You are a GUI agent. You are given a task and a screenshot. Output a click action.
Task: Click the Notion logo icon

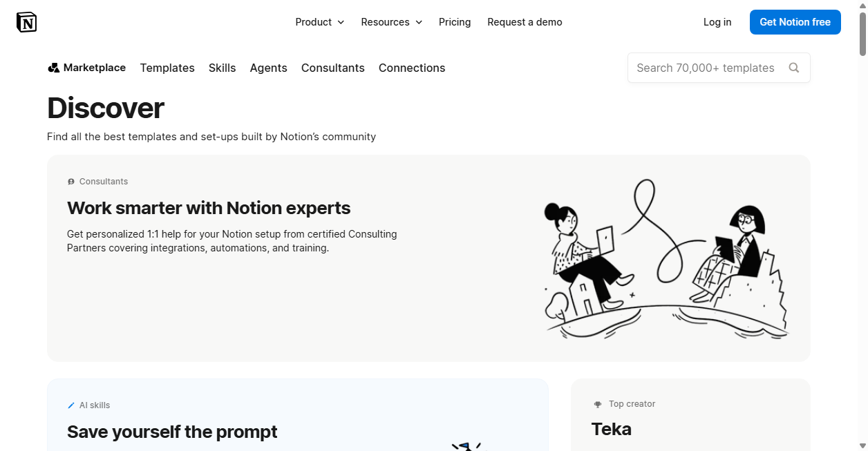tap(26, 22)
